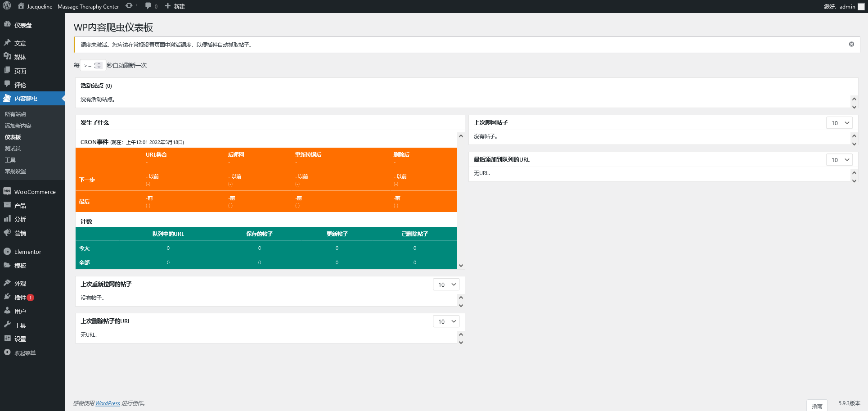Click the Jacqueline - Massage Theraphy Center site name
This screenshot has width=868, height=411.
[73, 6]
